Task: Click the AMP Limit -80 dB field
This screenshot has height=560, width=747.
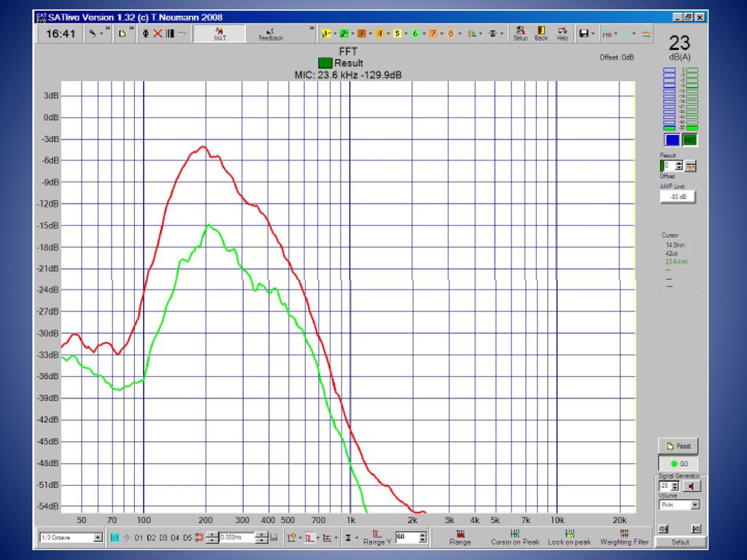Action: tap(678, 197)
